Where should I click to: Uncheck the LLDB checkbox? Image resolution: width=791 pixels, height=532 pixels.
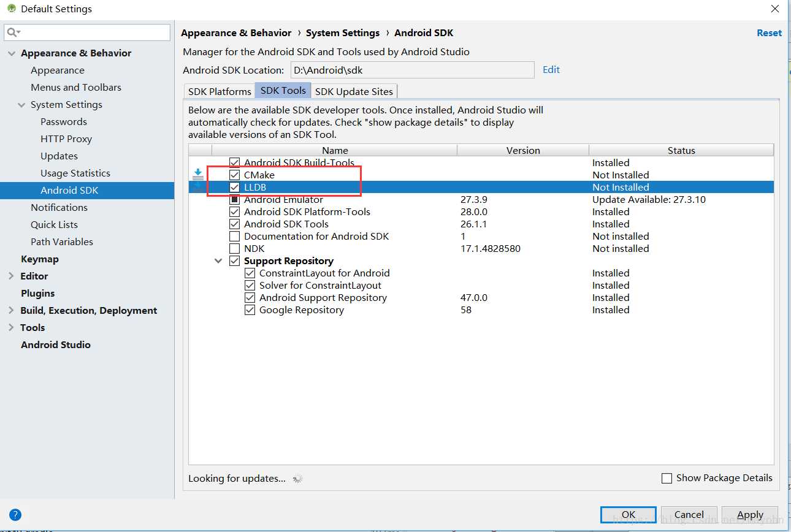click(x=234, y=188)
